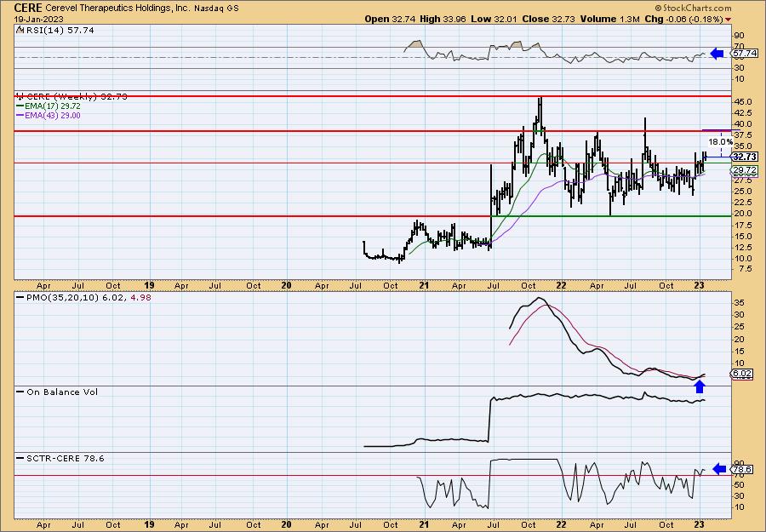This screenshot has width=766, height=532.
Task: Click the SCTR-CERE 78.6 legend label
Action: point(60,458)
